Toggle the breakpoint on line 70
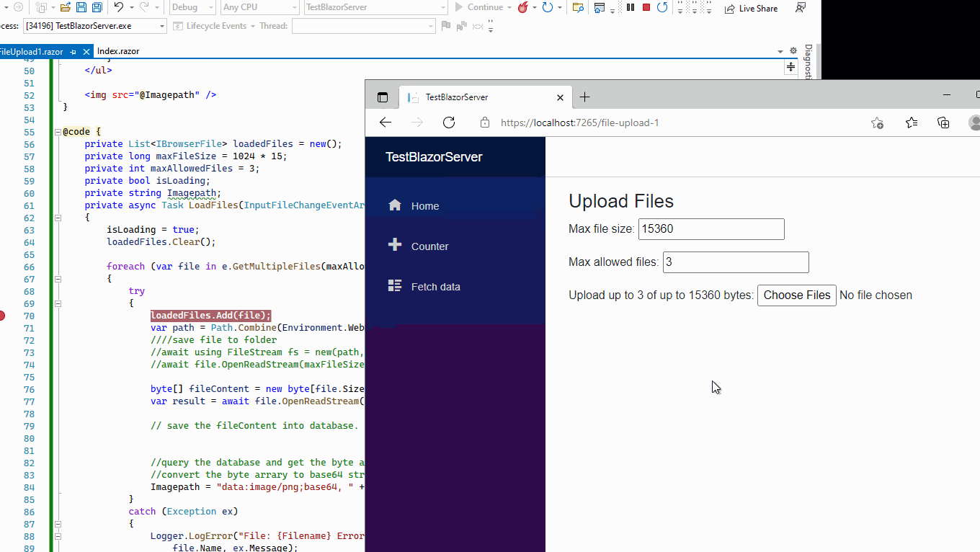The height and width of the screenshot is (552, 980). click(x=2, y=316)
